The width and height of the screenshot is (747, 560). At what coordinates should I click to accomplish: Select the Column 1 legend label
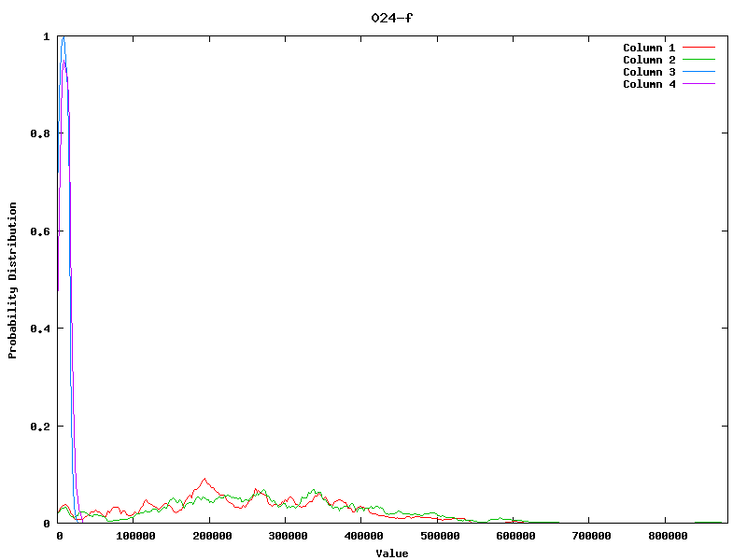pos(649,48)
